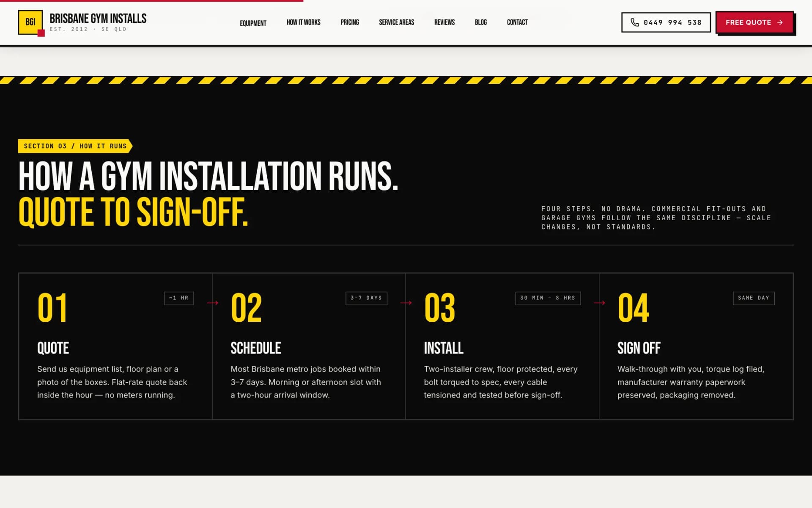
Task: Open the Reviews nav item
Action: tap(444, 22)
